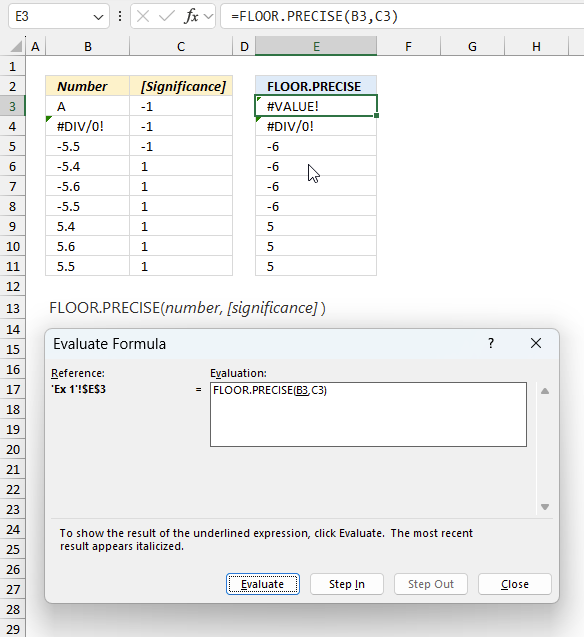Expand the dropdown next to fx icon

(x=208, y=17)
